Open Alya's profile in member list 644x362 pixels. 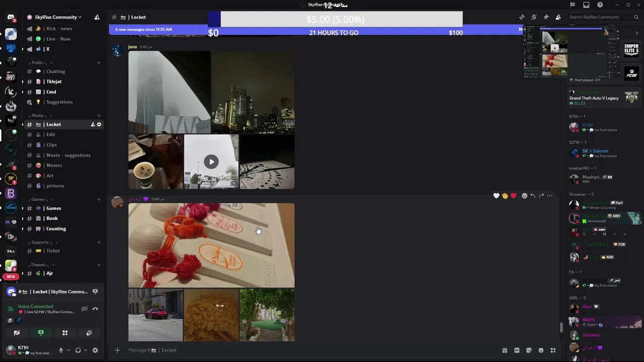tap(587, 307)
